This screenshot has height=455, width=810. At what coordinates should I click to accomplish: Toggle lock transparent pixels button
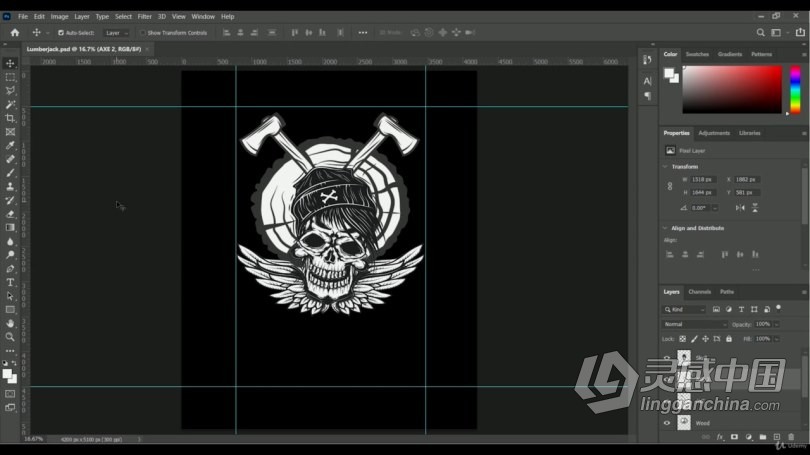point(682,339)
